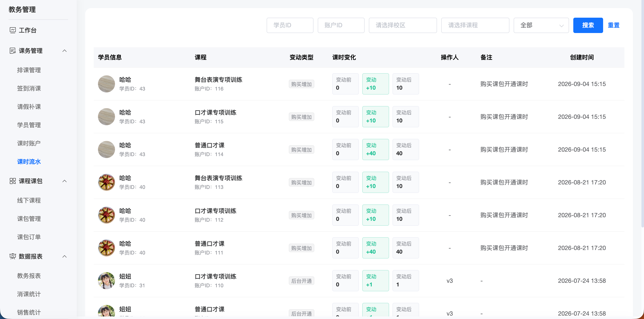Click the 课程课包 grid icon

[13, 181]
